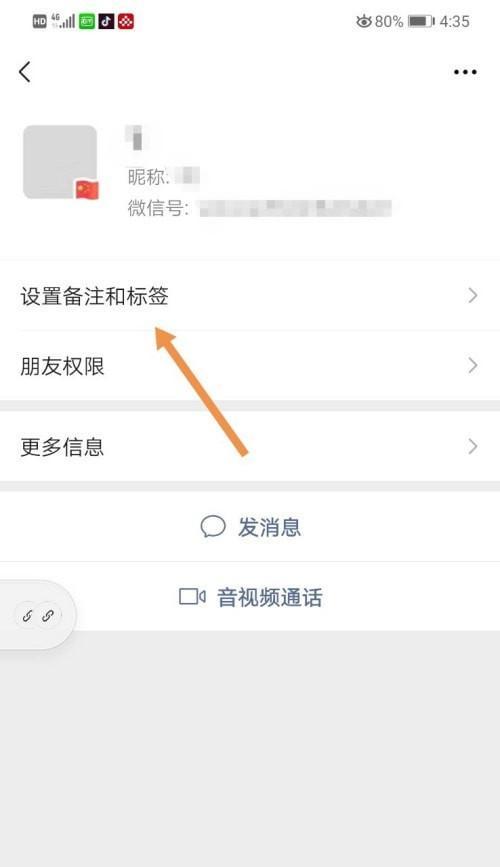Expand chevron beside 朋友权限
The width and height of the screenshot is (500, 867).
pos(473,365)
